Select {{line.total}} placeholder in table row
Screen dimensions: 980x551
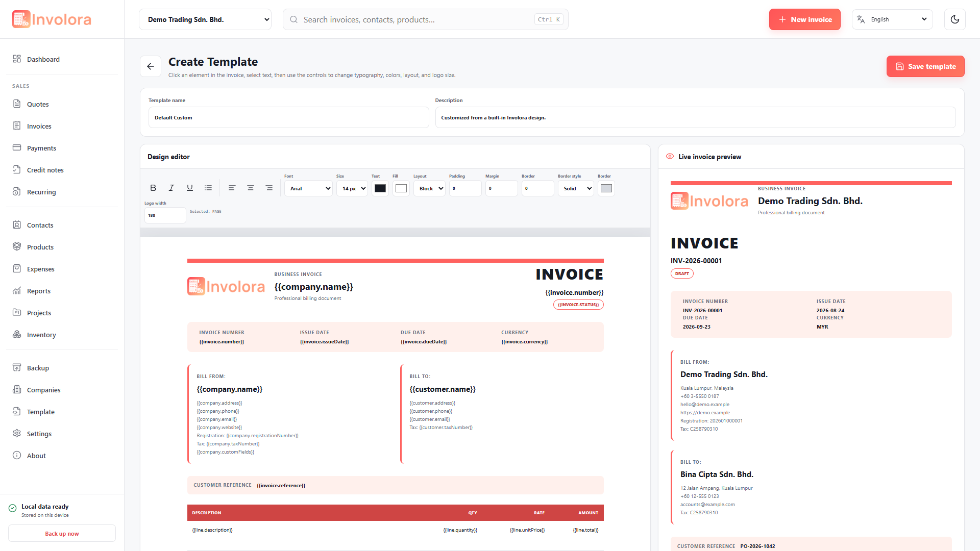(x=585, y=530)
